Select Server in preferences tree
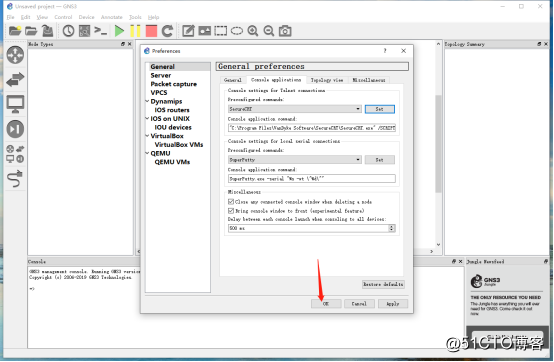Viewport: 554px width, 362px height. tap(161, 76)
